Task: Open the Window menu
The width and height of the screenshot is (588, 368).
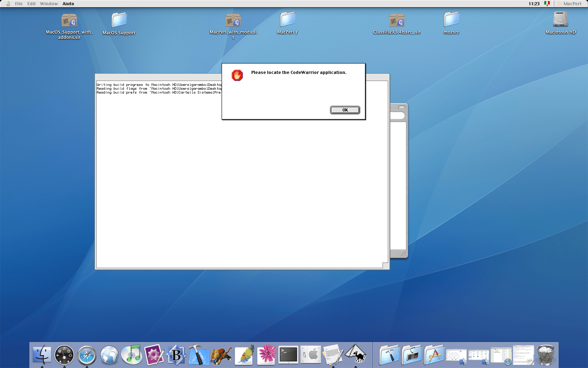Action: point(49,4)
